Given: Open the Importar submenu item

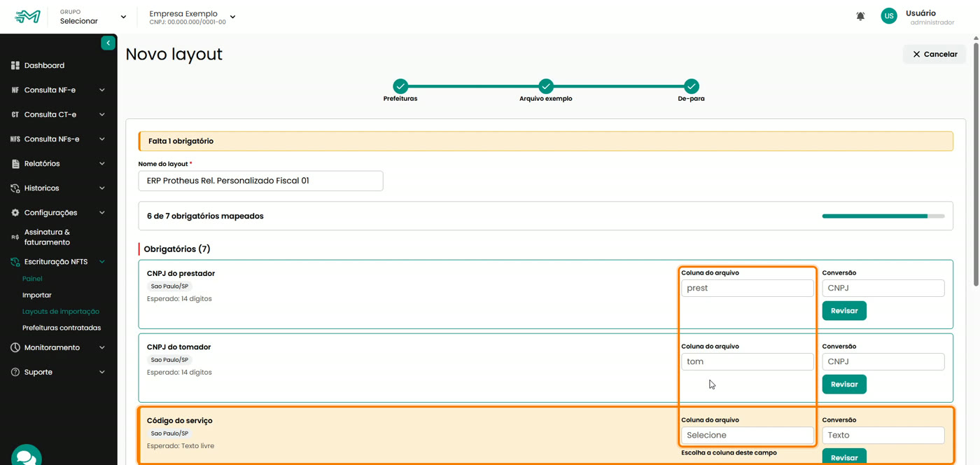Looking at the screenshot, I should [37, 296].
